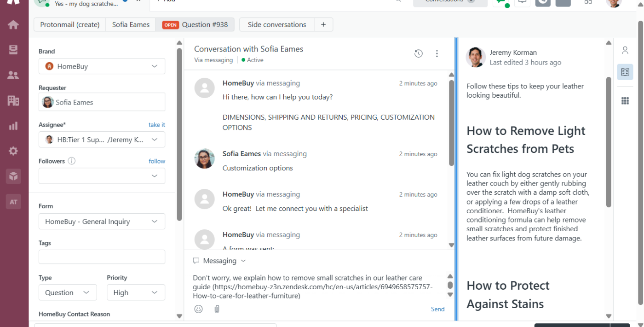The image size is (644, 327).
Task: Add a new side tab with plus
Action: pyautogui.click(x=323, y=24)
